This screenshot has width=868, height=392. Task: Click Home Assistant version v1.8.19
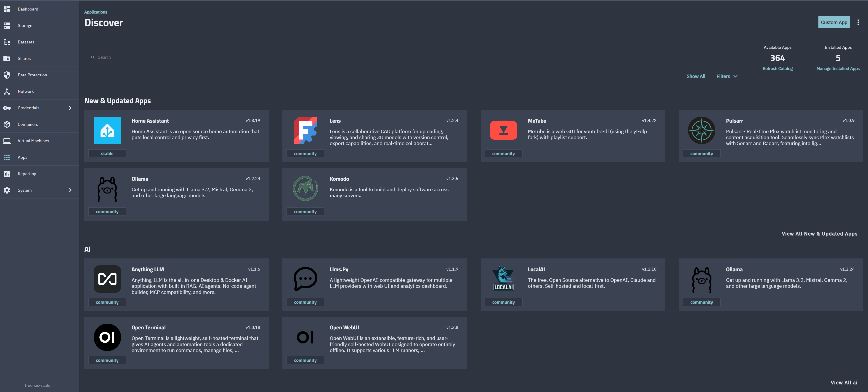pyautogui.click(x=253, y=121)
